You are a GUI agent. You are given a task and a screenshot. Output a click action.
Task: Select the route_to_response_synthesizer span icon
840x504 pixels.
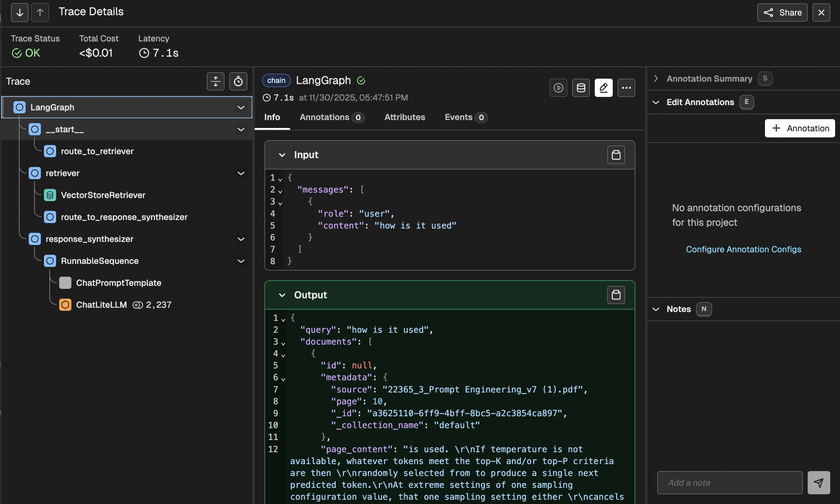pos(50,217)
